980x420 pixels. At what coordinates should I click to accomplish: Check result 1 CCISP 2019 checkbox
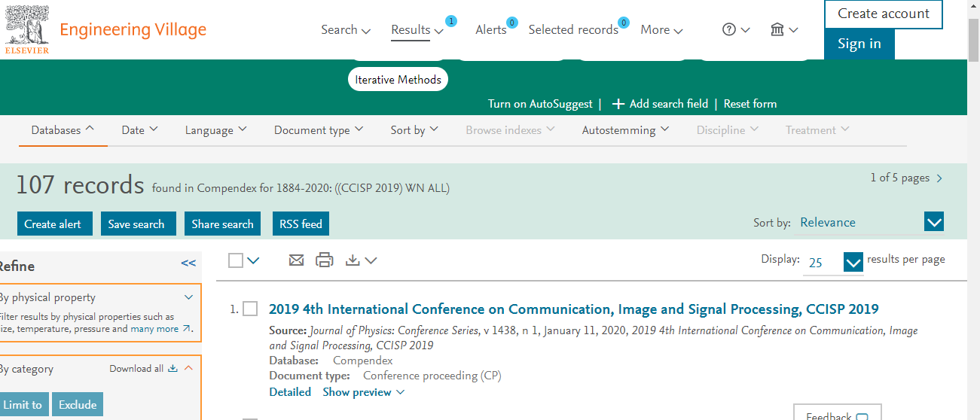coord(250,309)
